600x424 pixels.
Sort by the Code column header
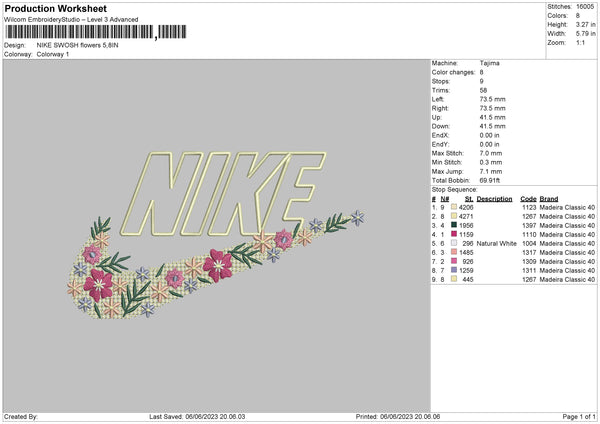(529, 198)
